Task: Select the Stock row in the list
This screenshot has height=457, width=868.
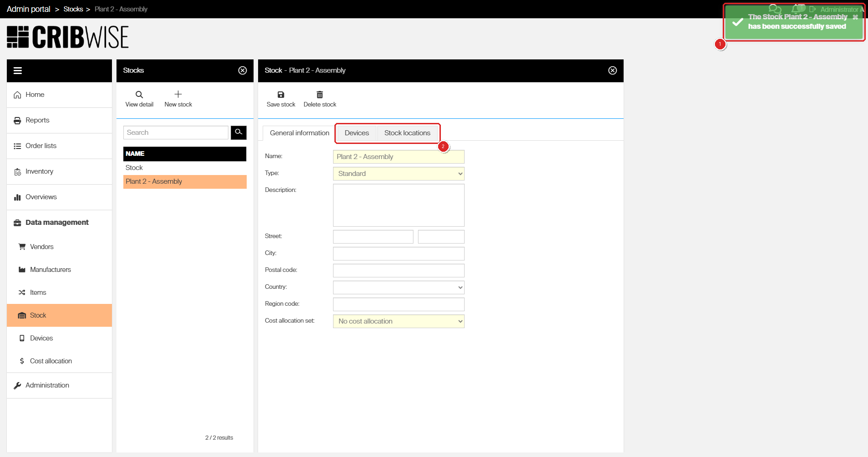Action: click(x=185, y=168)
